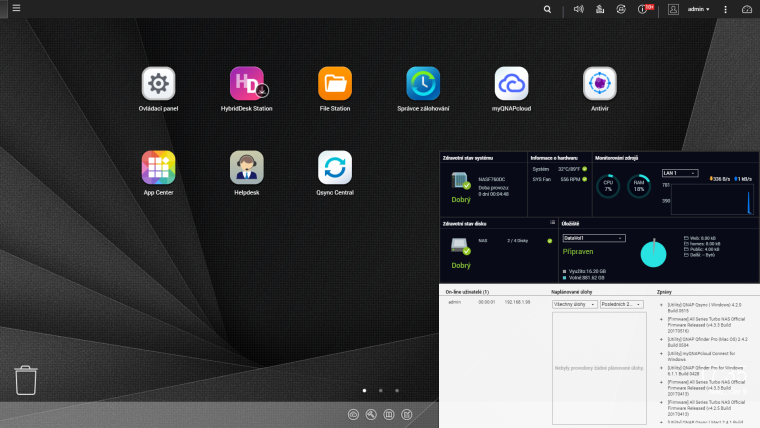Open Firmware v4.2.5 Build news item
Screen dimensions: 760x428
coord(706,408)
